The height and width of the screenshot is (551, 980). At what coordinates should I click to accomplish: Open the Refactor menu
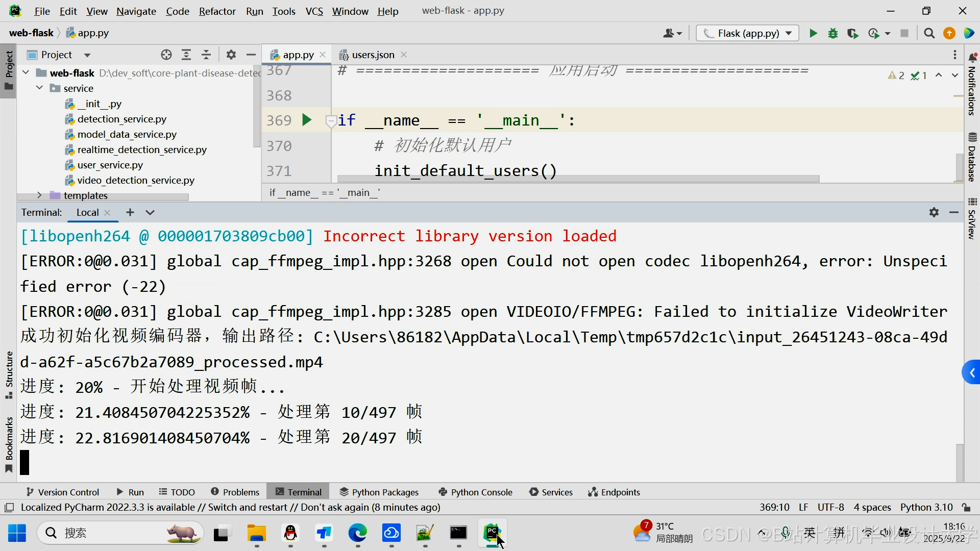tap(217, 11)
